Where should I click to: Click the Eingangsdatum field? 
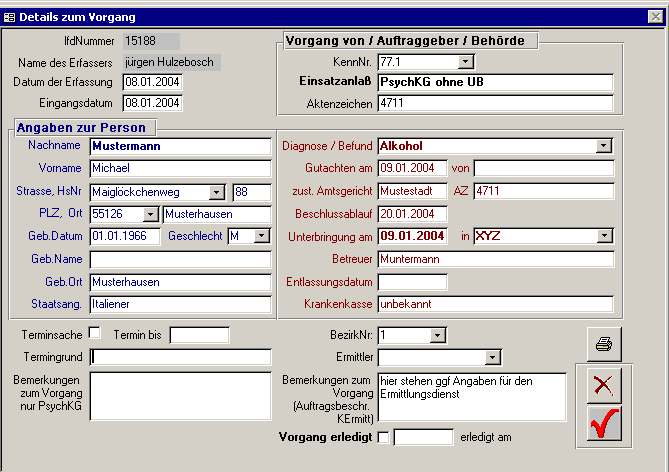tap(152, 103)
